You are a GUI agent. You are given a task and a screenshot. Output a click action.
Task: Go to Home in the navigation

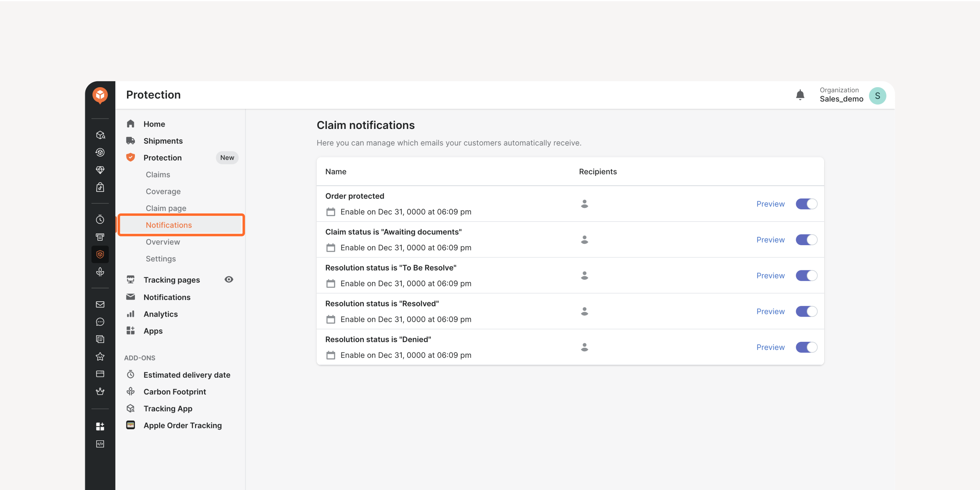pyautogui.click(x=154, y=124)
